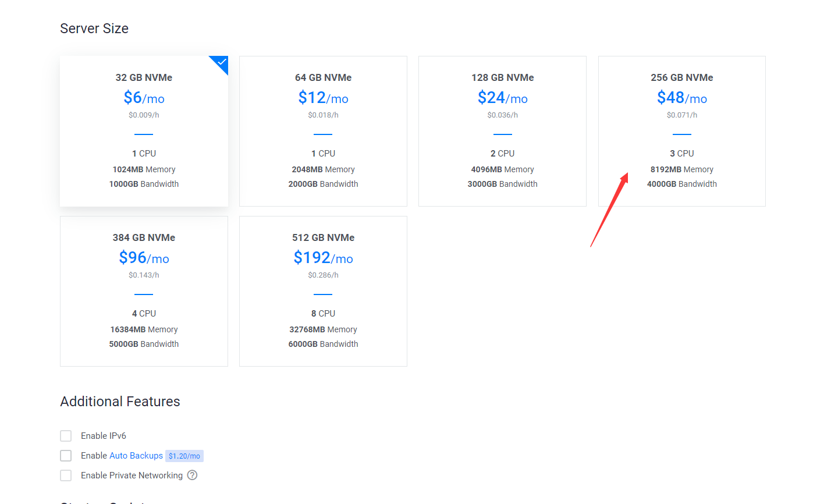The height and width of the screenshot is (504, 831).
Task: Select the 128 GB NVMe $24/mo plan
Action: click(x=502, y=131)
